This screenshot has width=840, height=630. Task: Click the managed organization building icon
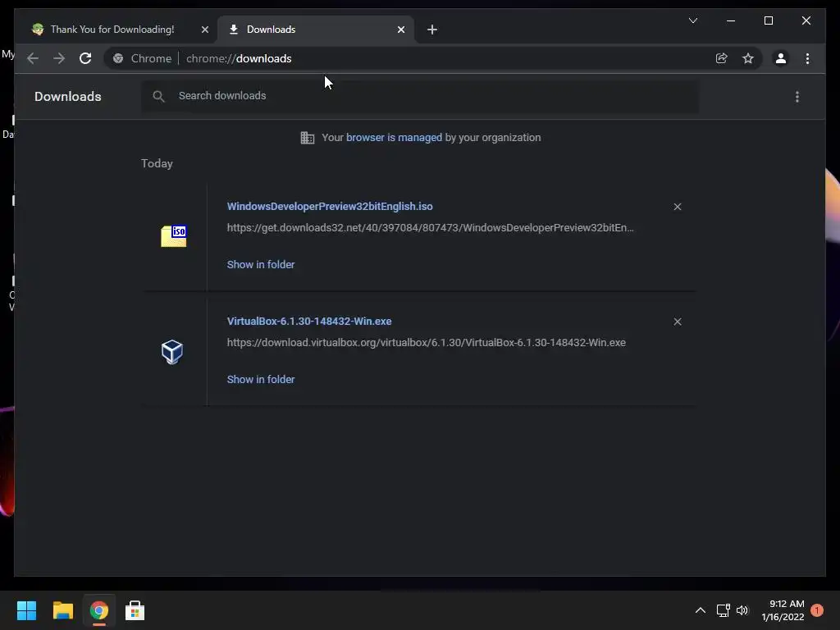coord(308,138)
